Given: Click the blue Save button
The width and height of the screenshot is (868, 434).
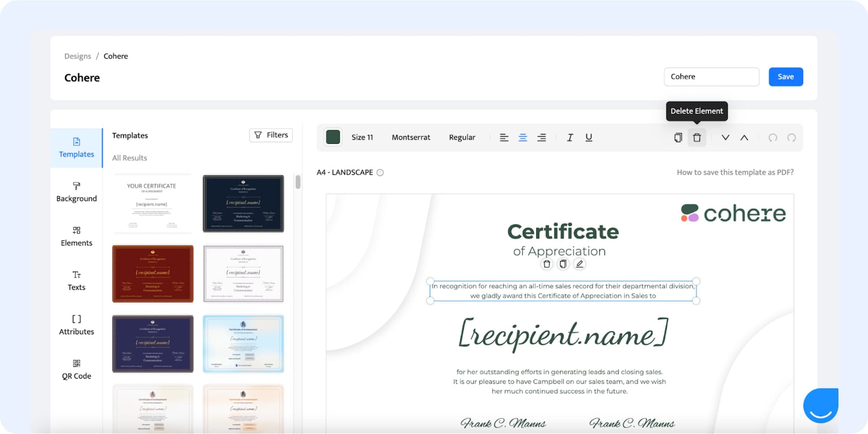Looking at the screenshot, I should point(785,77).
